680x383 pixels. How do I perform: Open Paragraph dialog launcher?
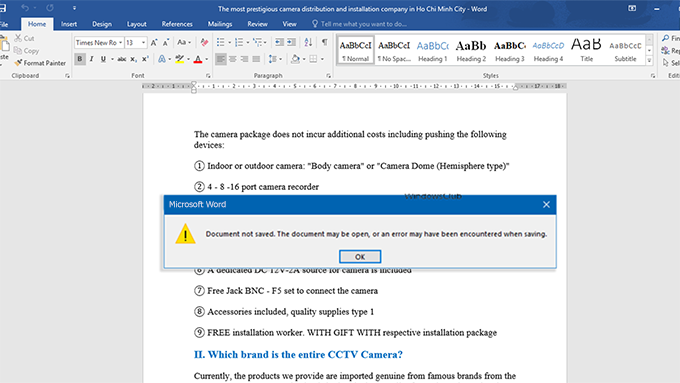point(328,75)
